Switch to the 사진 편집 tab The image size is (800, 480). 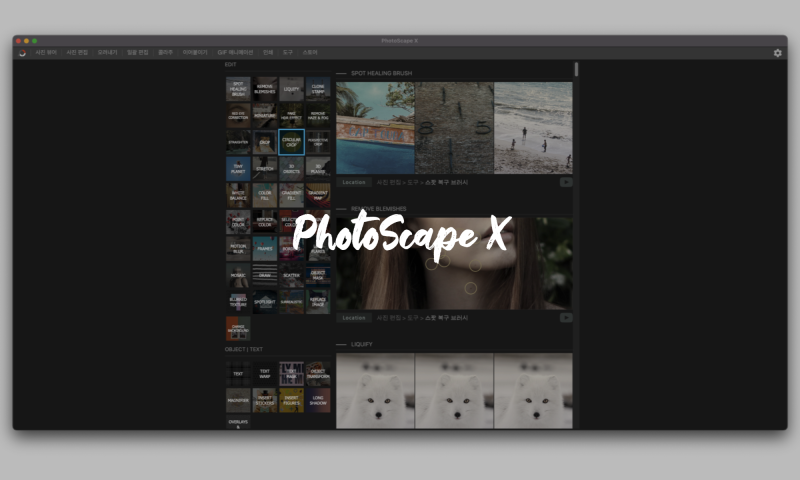click(77, 53)
